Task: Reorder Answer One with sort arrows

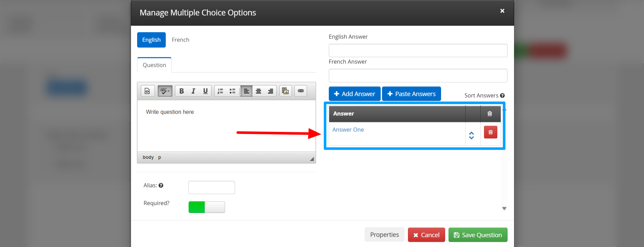Action: [471, 135]
